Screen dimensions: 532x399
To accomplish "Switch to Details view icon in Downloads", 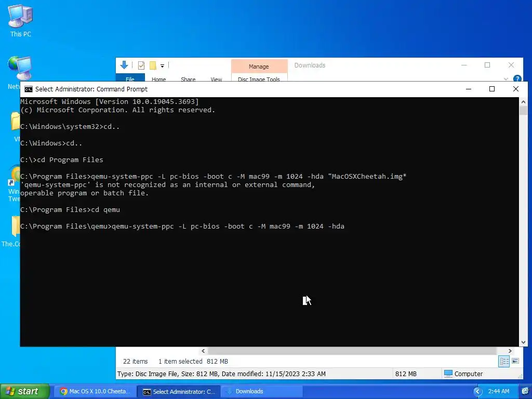I will pyautogui.click(x=504, y=362).
